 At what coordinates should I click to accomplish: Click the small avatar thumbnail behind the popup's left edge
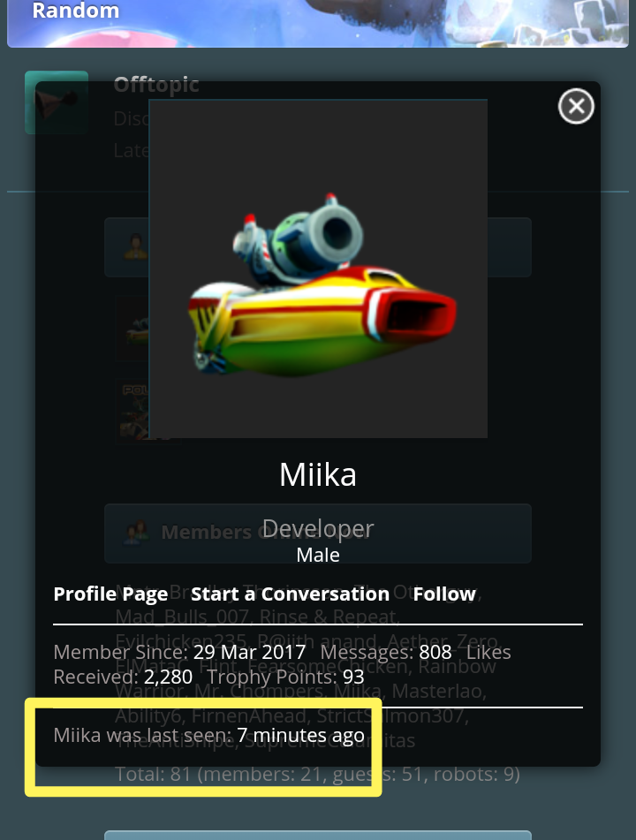coord(132,329)
